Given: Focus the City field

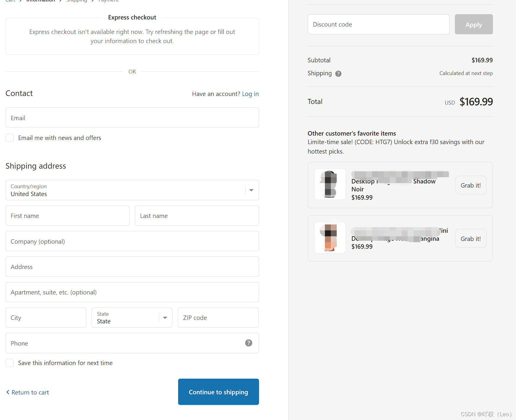Looking at the screenshot, I should [x=46, y=318].
